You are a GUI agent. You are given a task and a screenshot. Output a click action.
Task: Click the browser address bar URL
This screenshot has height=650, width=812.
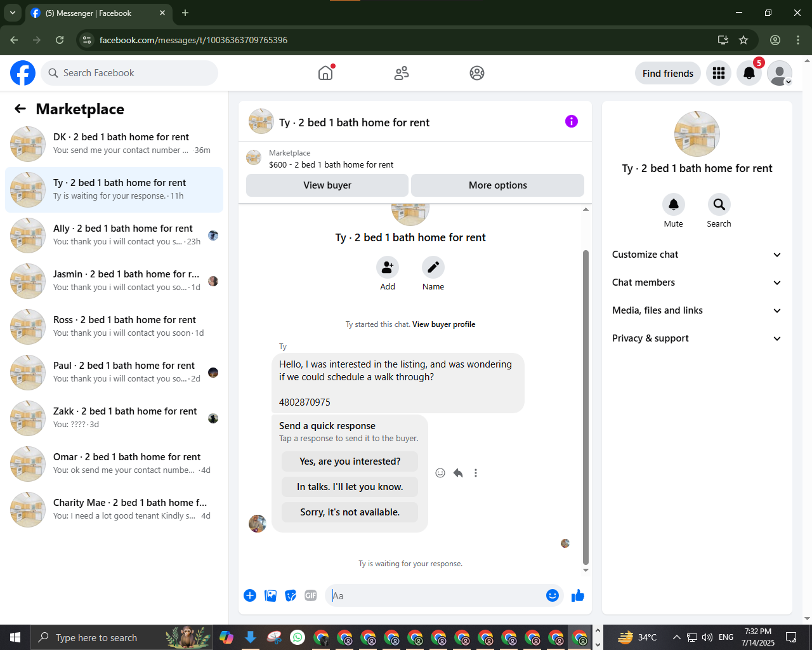(x=193, y=40)
